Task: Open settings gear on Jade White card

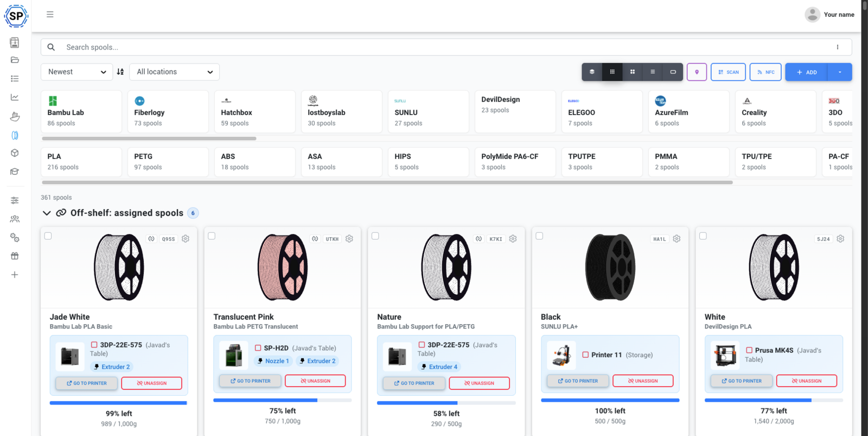Action: (186, 239)
